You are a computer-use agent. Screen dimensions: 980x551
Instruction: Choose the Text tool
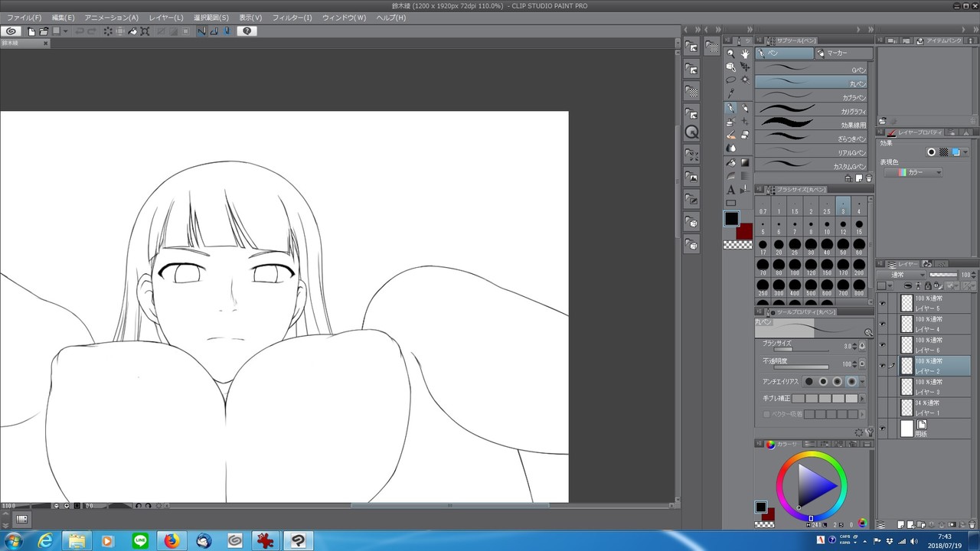point(731,190)
